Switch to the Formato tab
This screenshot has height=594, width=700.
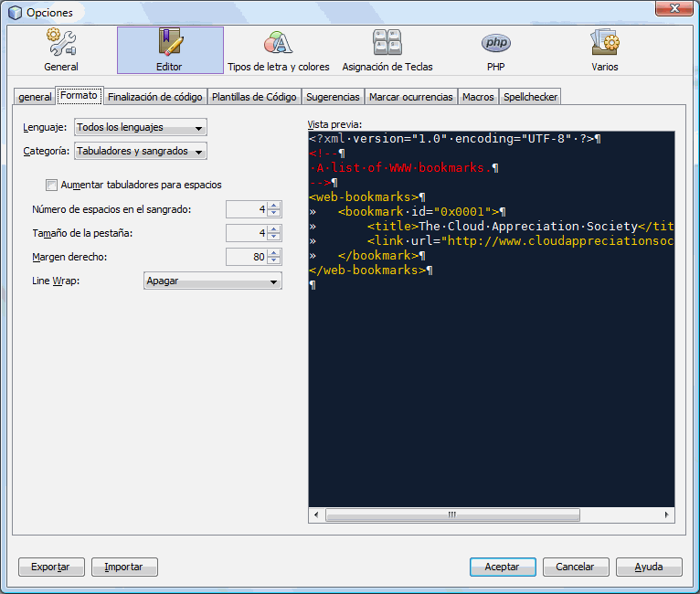(79, 96)
